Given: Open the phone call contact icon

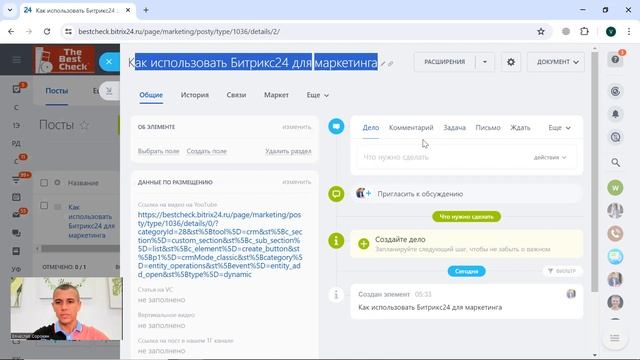Looking at the screenshot, I should [x=615, y=233].
